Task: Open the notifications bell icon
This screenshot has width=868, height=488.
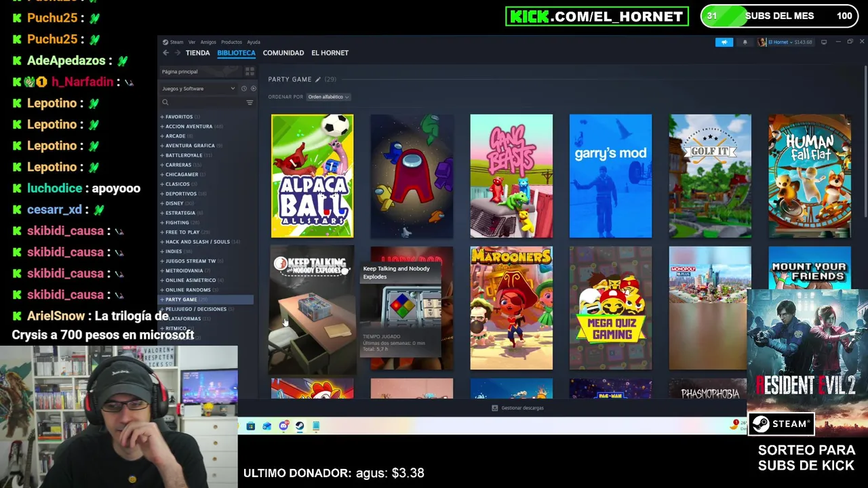Action: pos(745,42)
